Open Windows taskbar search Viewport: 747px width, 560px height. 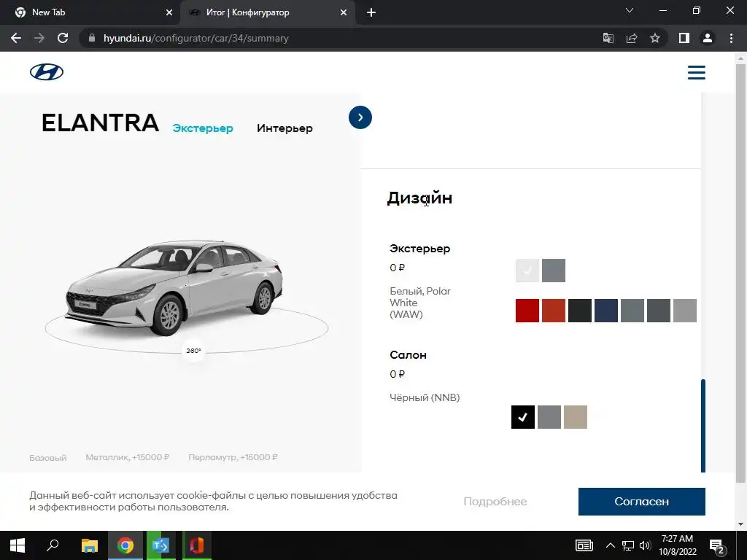[53, 545]
